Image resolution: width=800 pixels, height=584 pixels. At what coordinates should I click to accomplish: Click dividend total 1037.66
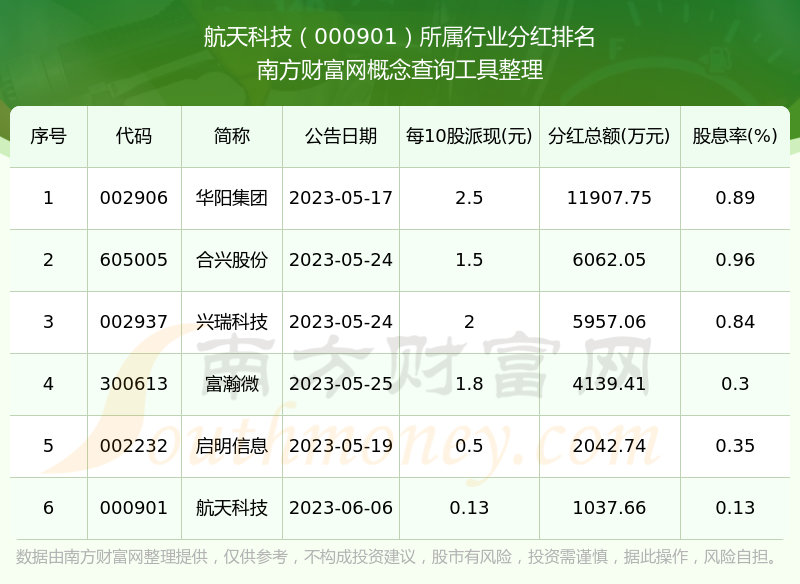point(609,508)
